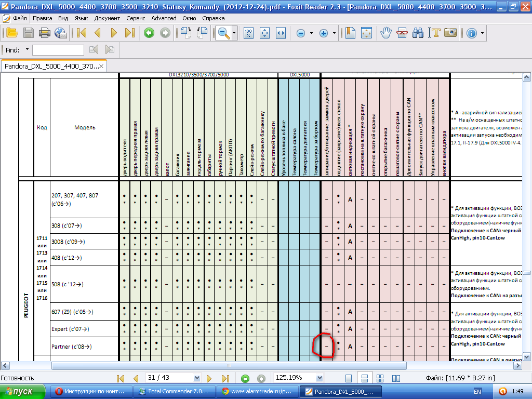Send the document by email

(61, 33)
